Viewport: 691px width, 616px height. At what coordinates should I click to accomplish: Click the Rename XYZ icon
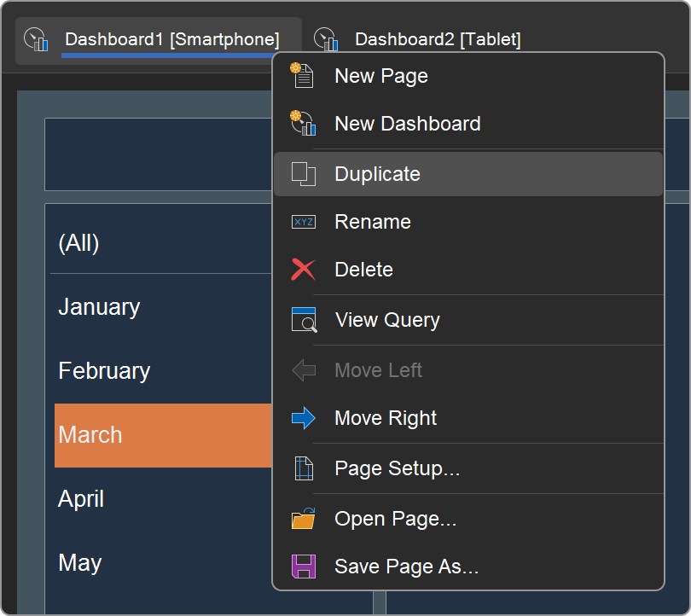(x=303, y=222)
